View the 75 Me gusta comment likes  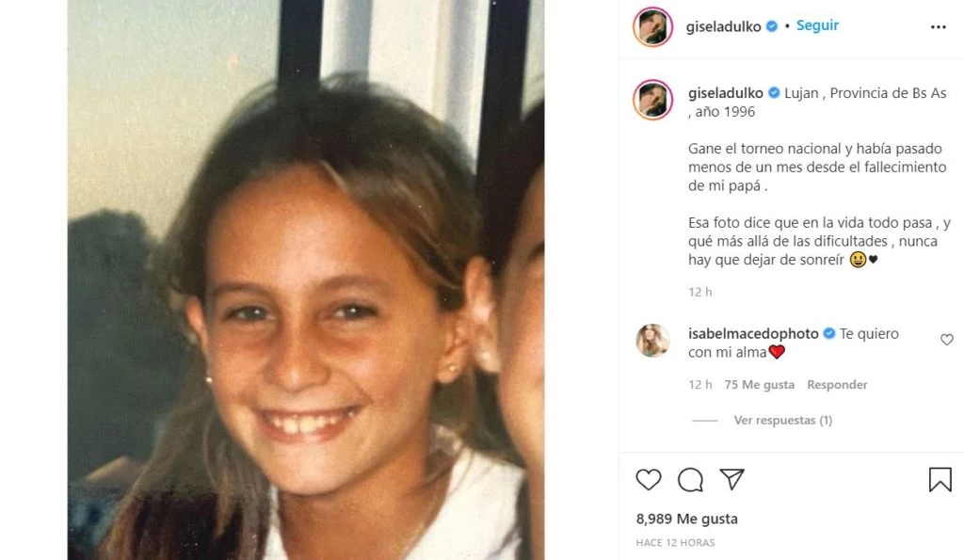tap(759, 384)
